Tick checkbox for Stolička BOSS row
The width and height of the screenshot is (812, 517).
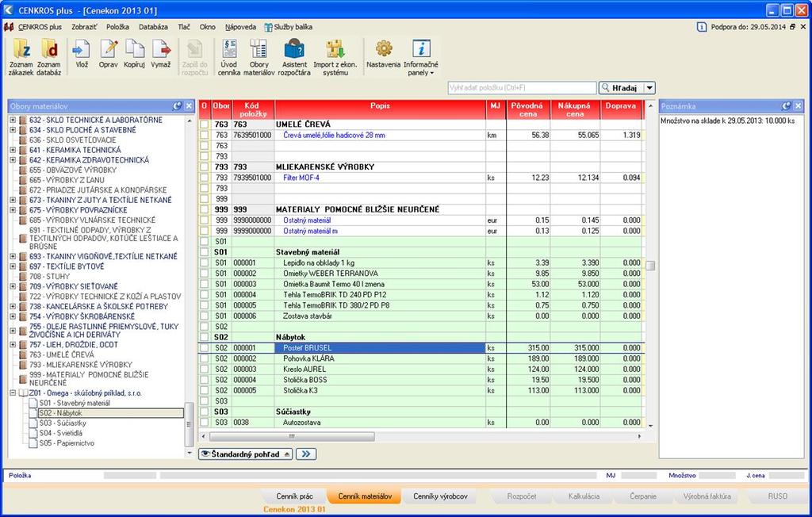coord(205,380)
